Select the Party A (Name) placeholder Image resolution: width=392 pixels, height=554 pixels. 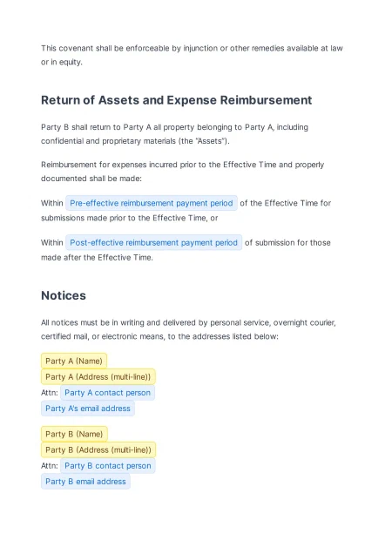74,361
